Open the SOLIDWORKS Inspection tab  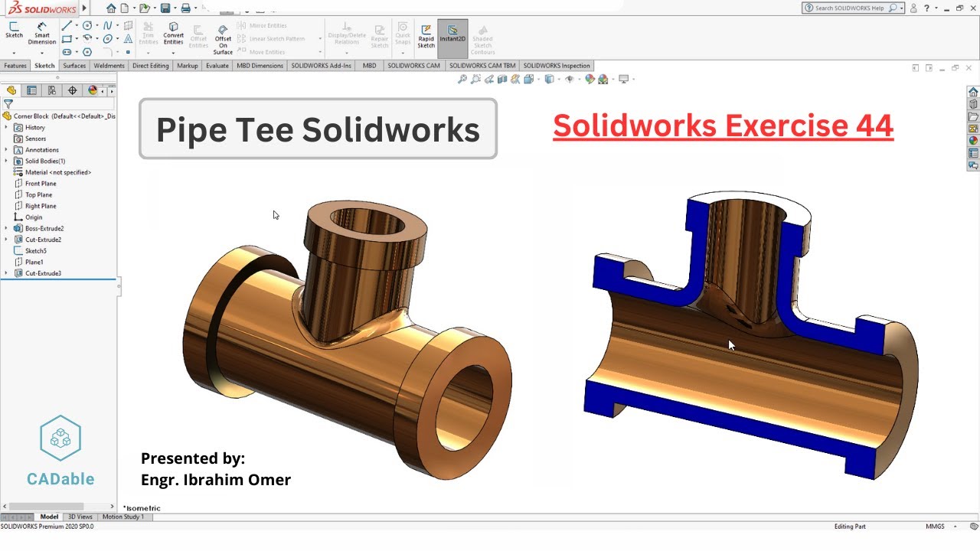557,66
